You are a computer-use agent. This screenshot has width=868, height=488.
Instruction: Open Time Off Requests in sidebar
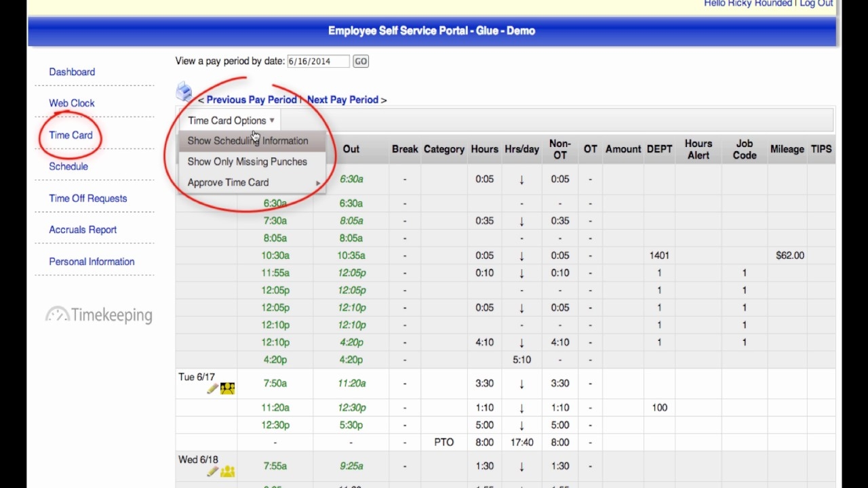pos(88,199)
